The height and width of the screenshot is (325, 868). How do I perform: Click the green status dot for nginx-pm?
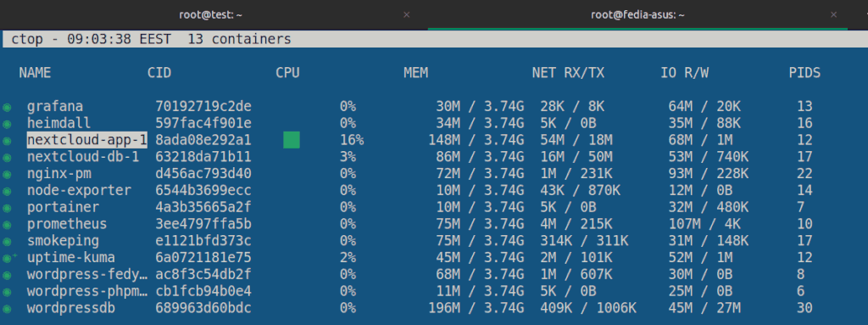coord(7,175)
